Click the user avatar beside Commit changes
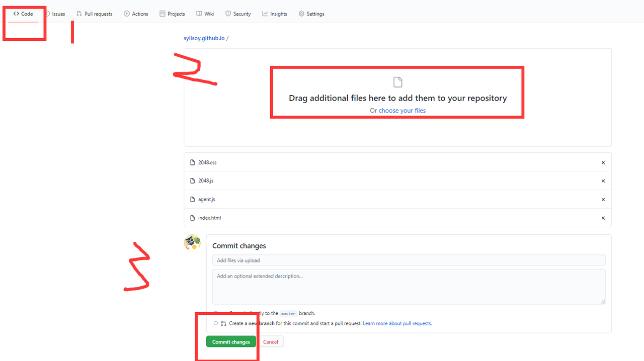 192,243
